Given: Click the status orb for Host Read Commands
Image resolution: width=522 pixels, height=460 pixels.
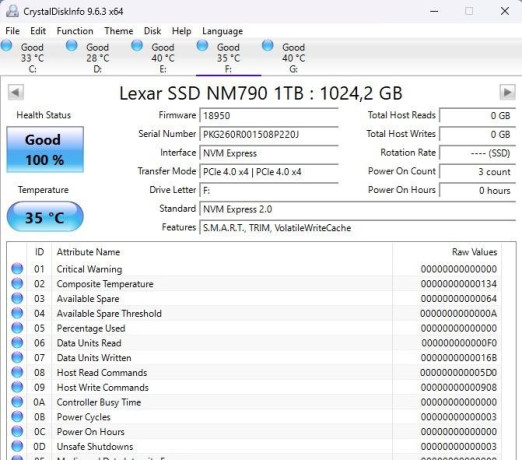Looking at the screenshot, I should (17, 372).
